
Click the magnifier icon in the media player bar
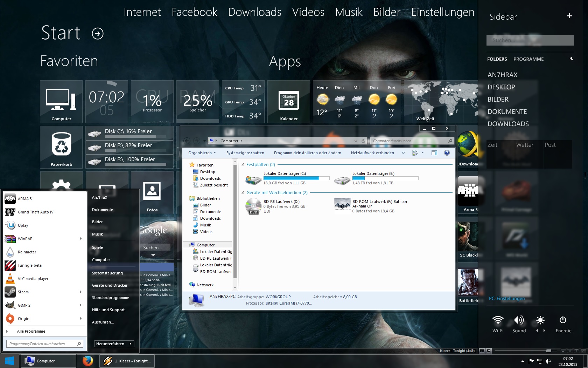click(x=489, y=351)
